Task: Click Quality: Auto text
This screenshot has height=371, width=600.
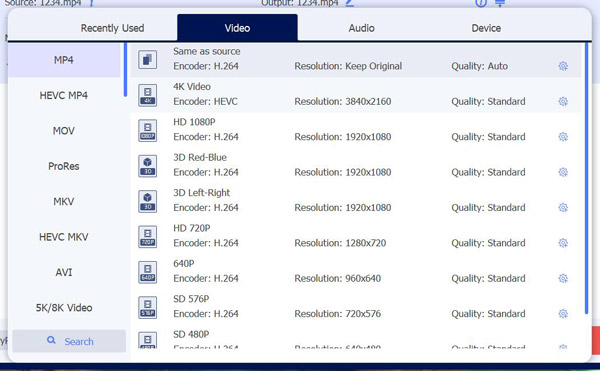Action: [x=479, y=66]
